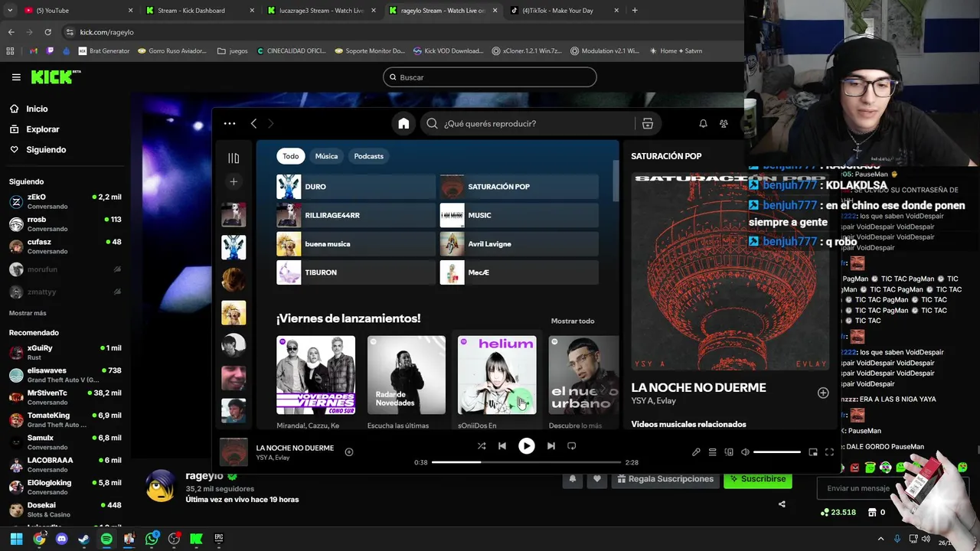Click Spotify search field
This screenshot has height=551, width=980.
point(528,123)
